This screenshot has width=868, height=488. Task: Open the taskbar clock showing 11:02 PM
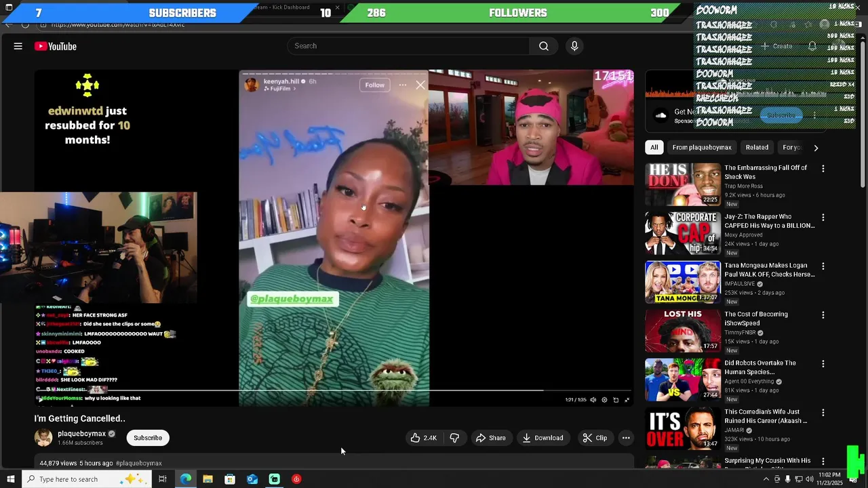pos(829,479)
